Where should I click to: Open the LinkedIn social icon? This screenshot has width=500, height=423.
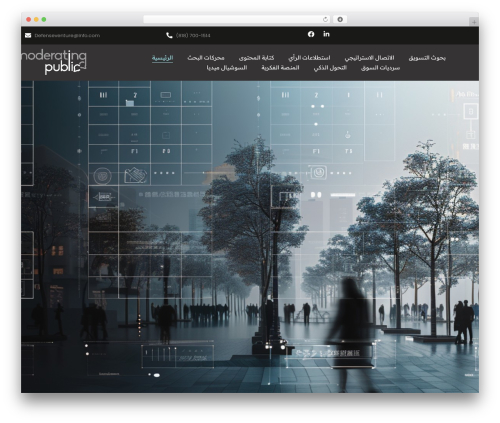click(x=326, y=34)
